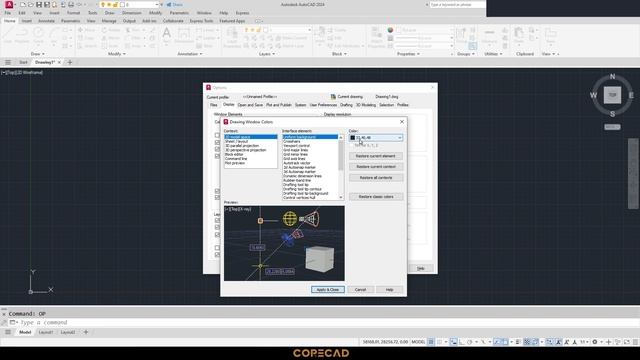
Task: Click Restore current context button
Action: click(376, 167)
